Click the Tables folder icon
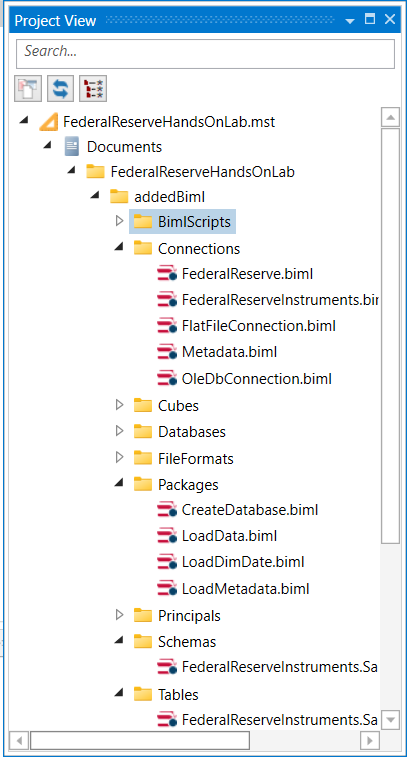The height and width of the screenshot is (757, 407). tap(143, 694)
